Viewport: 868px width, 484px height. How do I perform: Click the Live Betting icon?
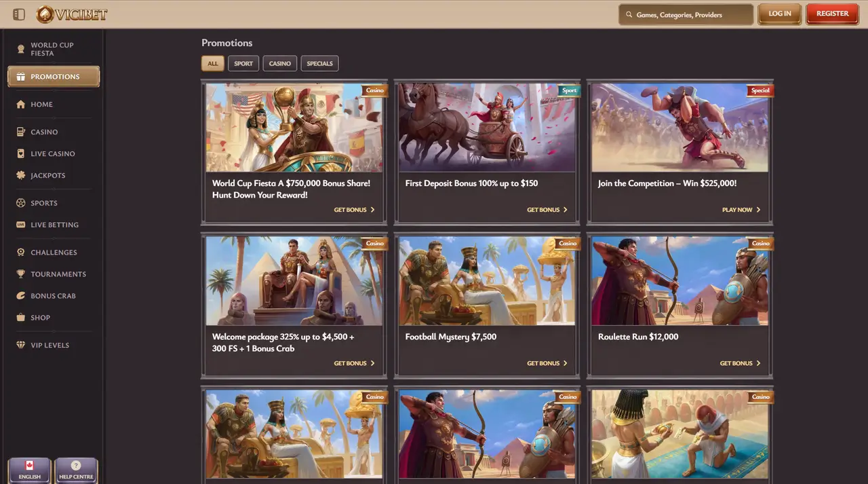[20, 225]
